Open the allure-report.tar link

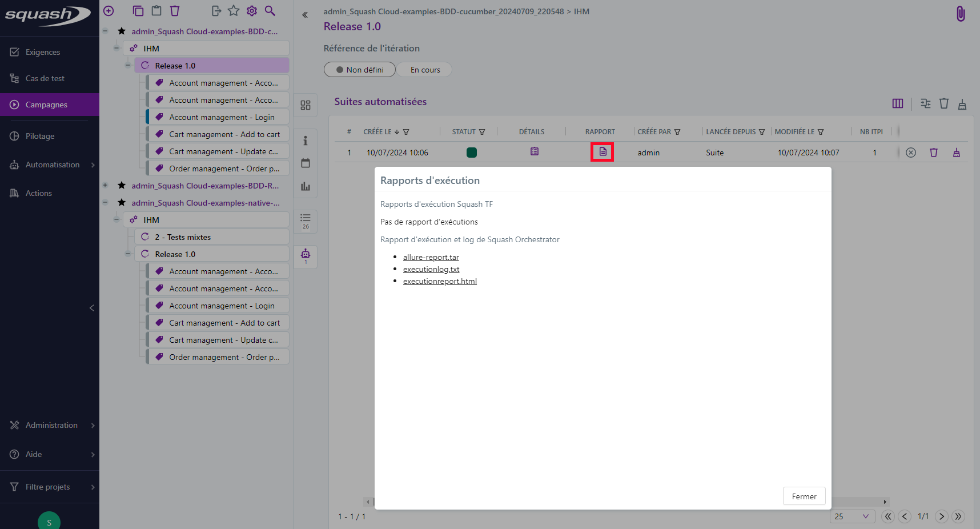(x=431, y=258)
